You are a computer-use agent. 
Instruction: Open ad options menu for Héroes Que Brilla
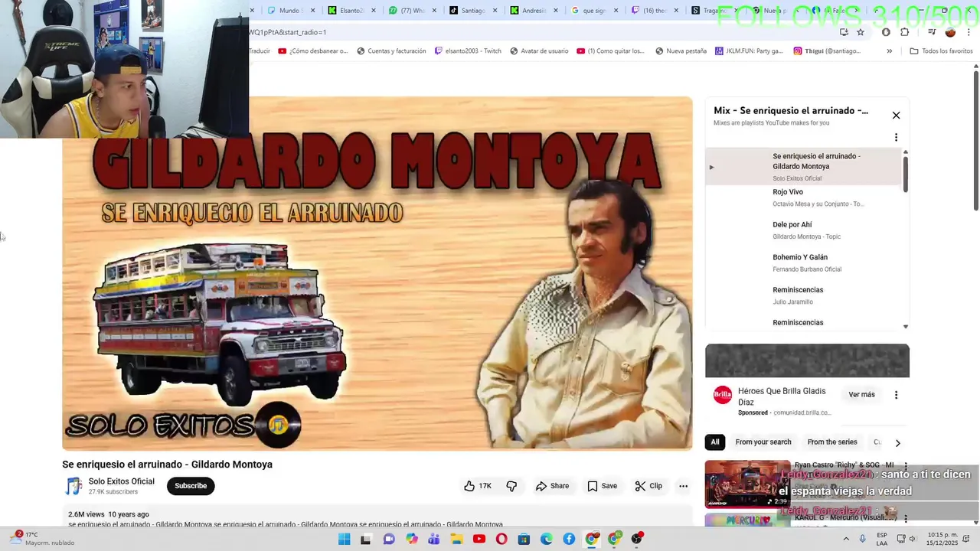(x=896, y=395)
